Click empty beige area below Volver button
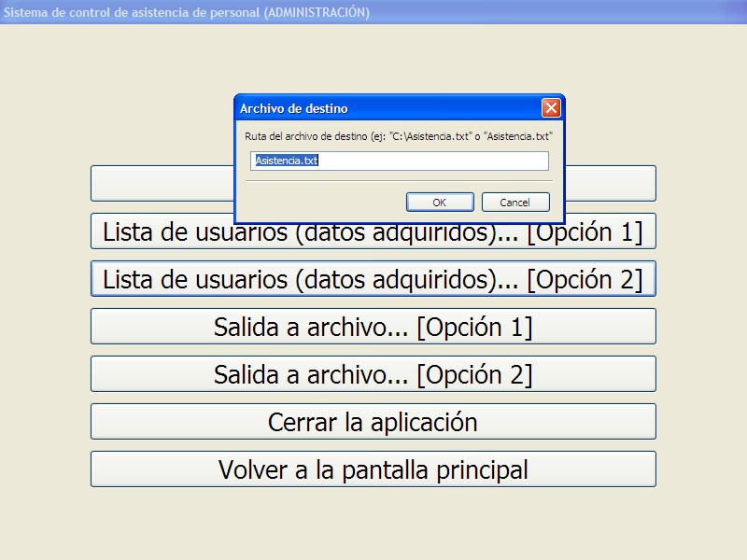Image resolution: width=747 pixels, height=560 pixels. point(373,523)
